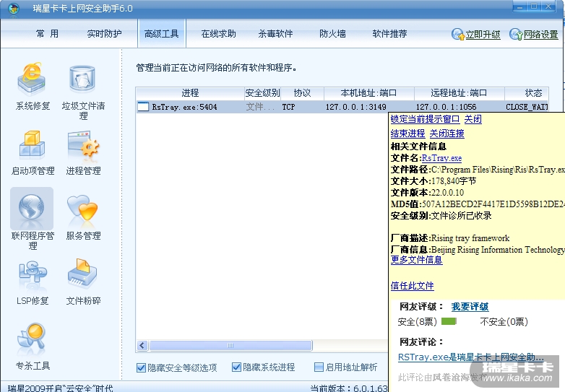Image resolution: width=565 pixels, height=392 pixels.
Task: Open the 防火墙 tab
Action: point(332,34)
